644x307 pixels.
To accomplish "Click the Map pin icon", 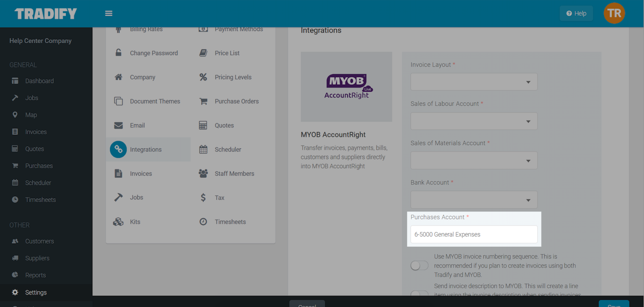I will (x=15, y=115).
